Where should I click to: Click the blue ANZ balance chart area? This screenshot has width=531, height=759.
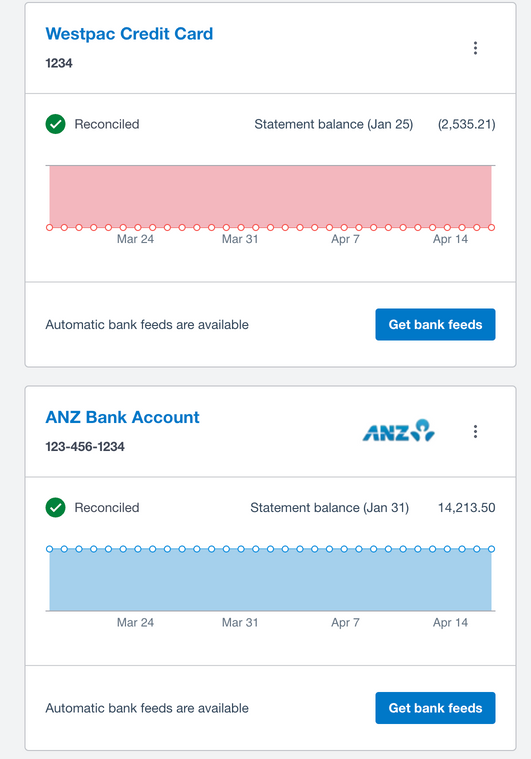point(271,580)
